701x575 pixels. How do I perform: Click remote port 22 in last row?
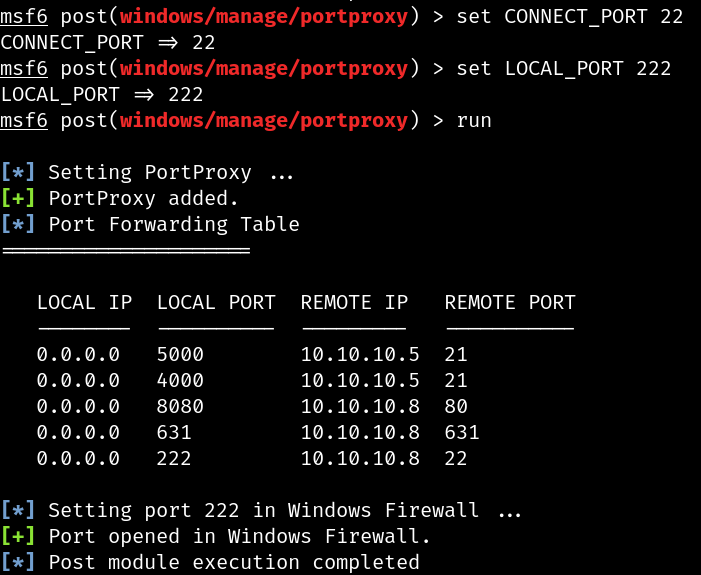pos(456,458)
